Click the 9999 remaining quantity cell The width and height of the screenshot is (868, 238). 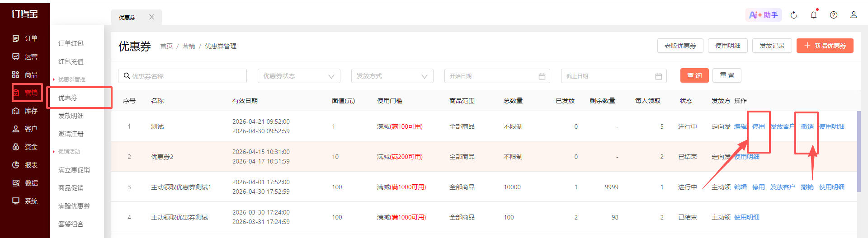click(611, 187)
